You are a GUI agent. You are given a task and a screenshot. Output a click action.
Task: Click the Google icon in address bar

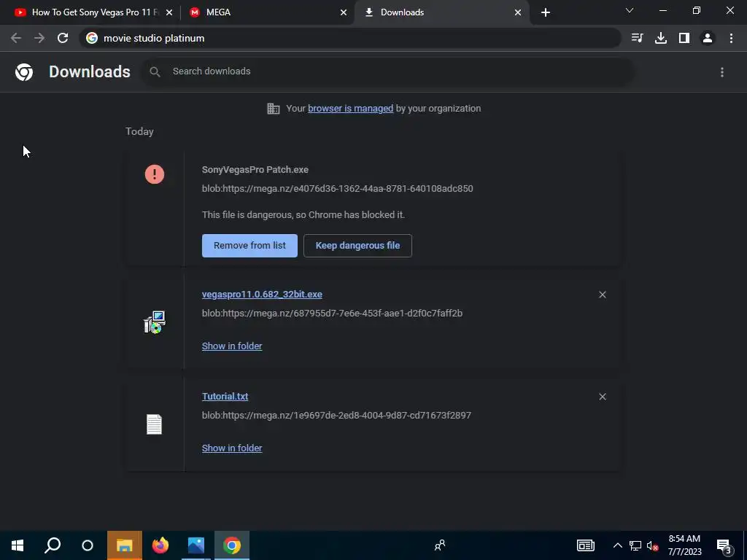tap(92, 38)
